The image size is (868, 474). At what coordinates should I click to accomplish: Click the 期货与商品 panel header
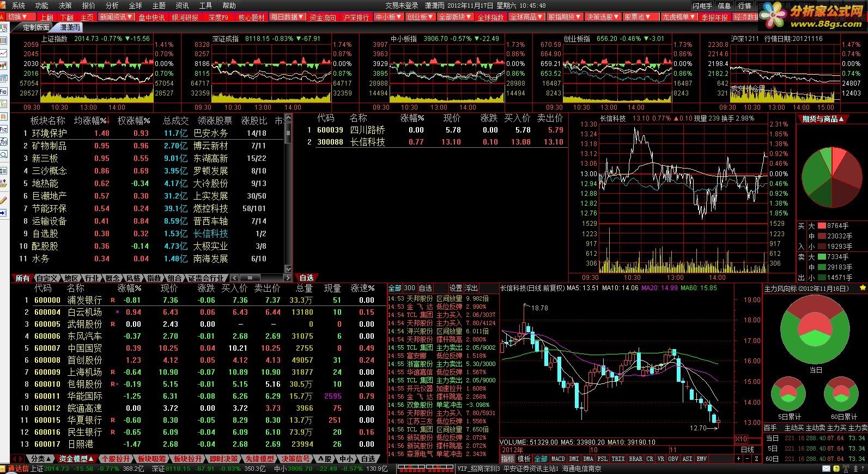(x=823, y=119)
